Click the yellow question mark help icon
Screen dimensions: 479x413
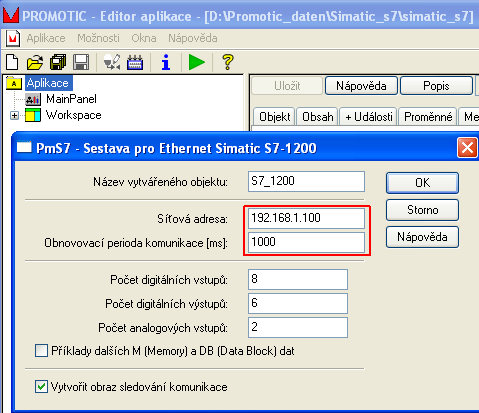pyautogui.click(x=228, y=62)
